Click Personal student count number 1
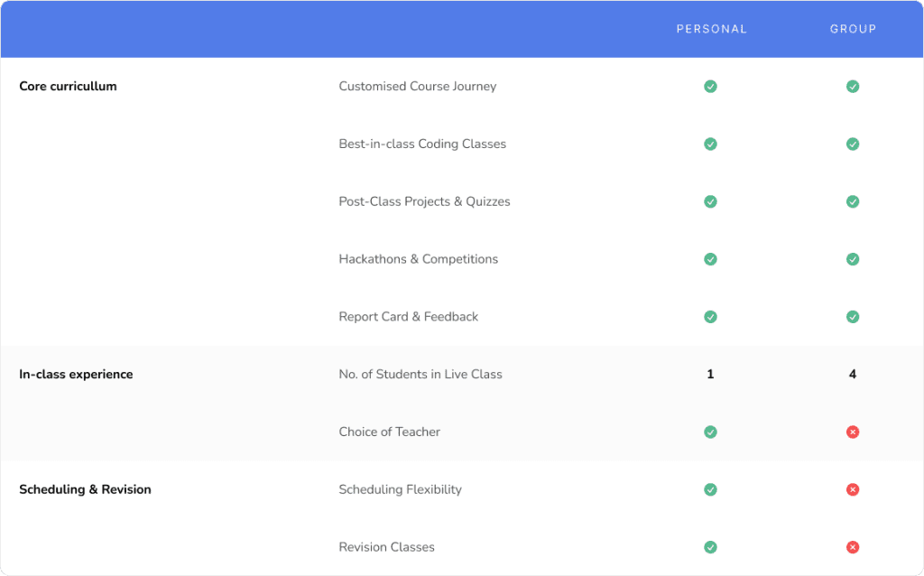This screenshot has height=576, width=924. tap(710, 375)
